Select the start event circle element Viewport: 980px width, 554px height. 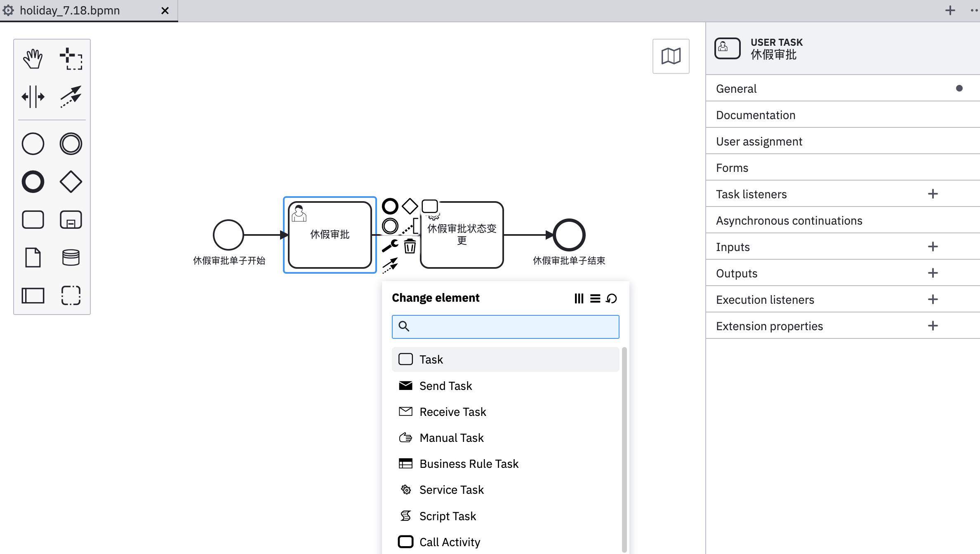(x=228, y=235)
